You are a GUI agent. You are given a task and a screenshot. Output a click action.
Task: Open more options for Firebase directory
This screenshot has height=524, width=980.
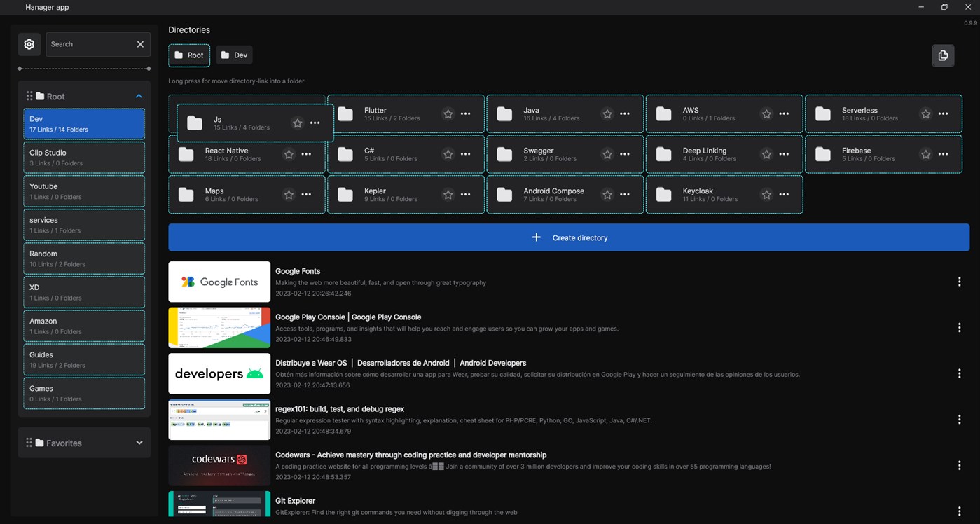point(944,154)
